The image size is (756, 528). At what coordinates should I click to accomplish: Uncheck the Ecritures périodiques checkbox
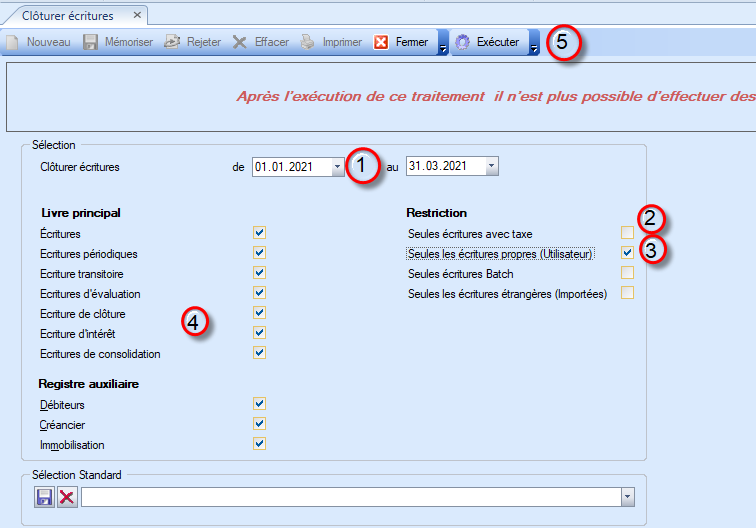coord(259,253)
